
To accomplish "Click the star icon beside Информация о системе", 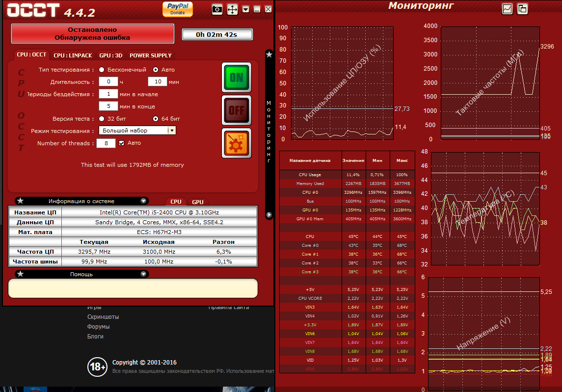I will (x=21, y=201).
